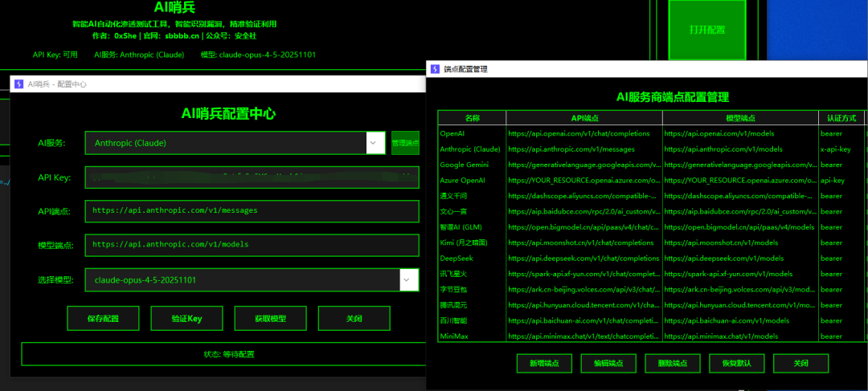Viewport: 868px width, 391px height.
Task: Click the author line with sbbbb.cn
Action: pyautogui.click(x=174, y=36)
